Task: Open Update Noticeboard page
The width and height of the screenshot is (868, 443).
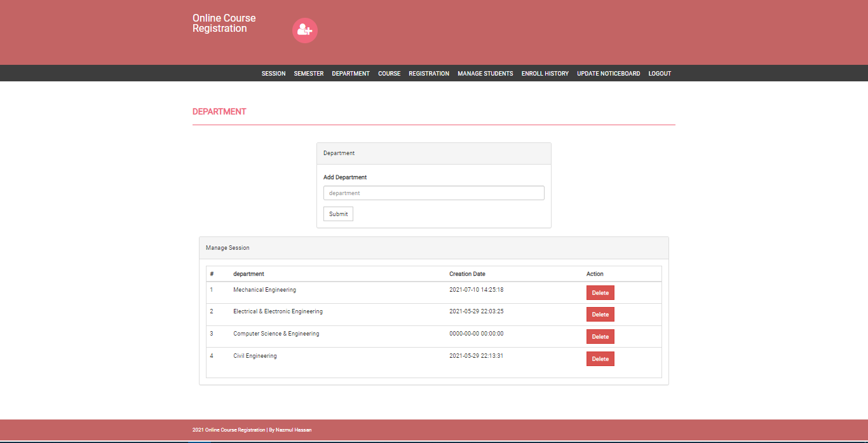Action: [x=609, y=74]
